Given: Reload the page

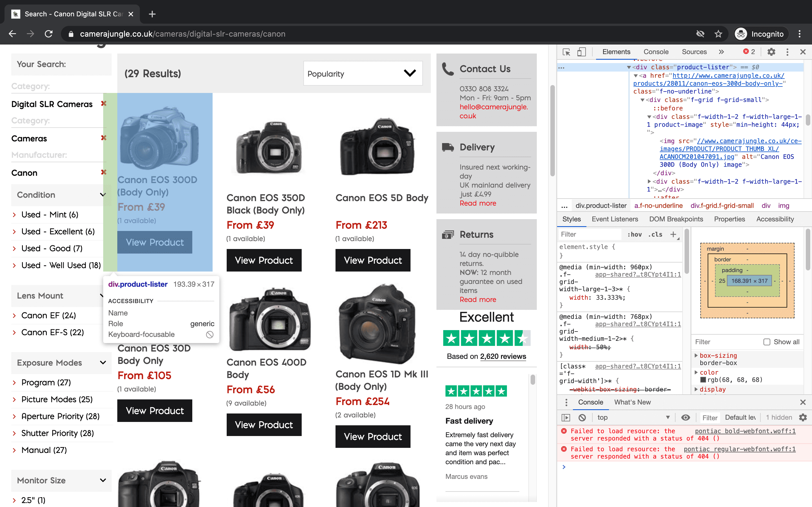Looking at the screenshot, I should pos(49,34).
